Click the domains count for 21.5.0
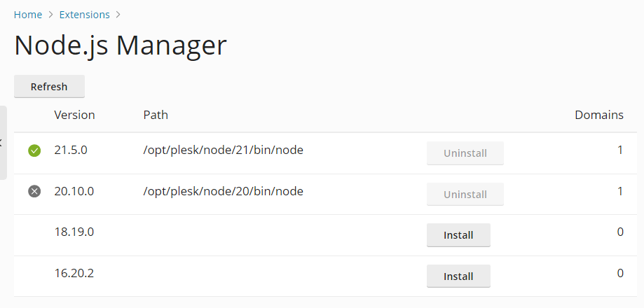The height and width of the screenshot is (308, 644). [619, 150]
